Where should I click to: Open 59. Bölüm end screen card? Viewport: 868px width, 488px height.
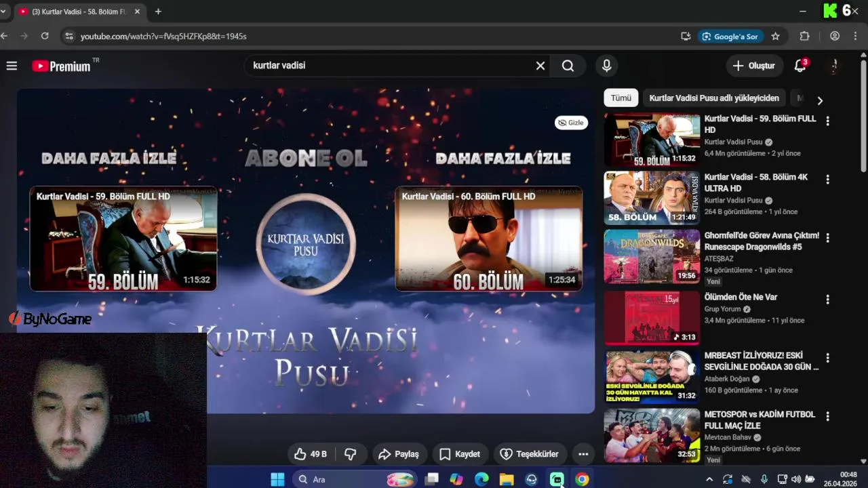coord(123,239)
